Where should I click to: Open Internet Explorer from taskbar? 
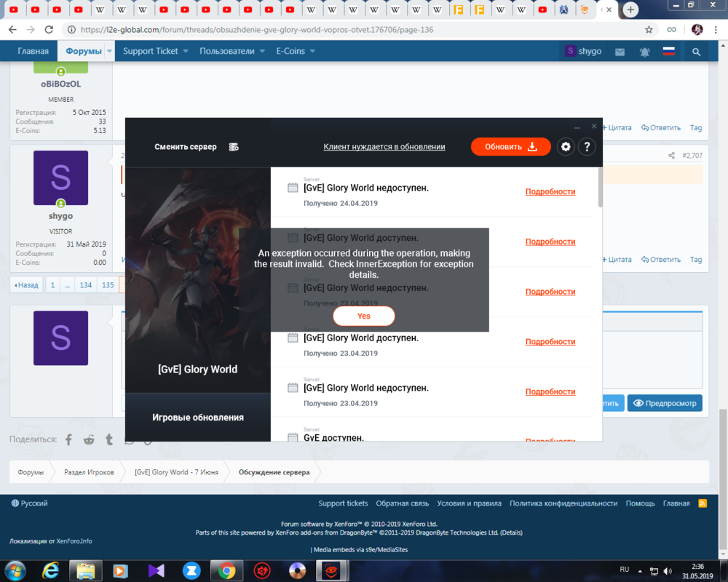point(51,570)
